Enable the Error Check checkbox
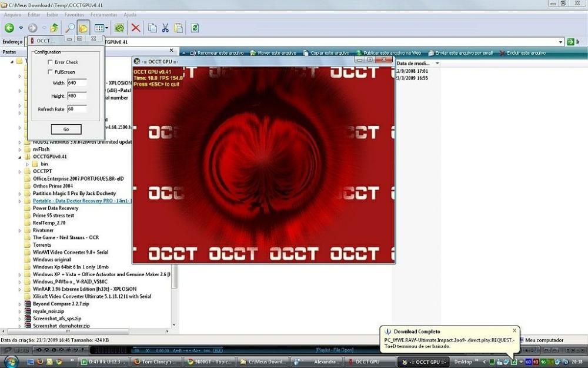This screenshot has height=368, width=588. [x=50, y=62]
